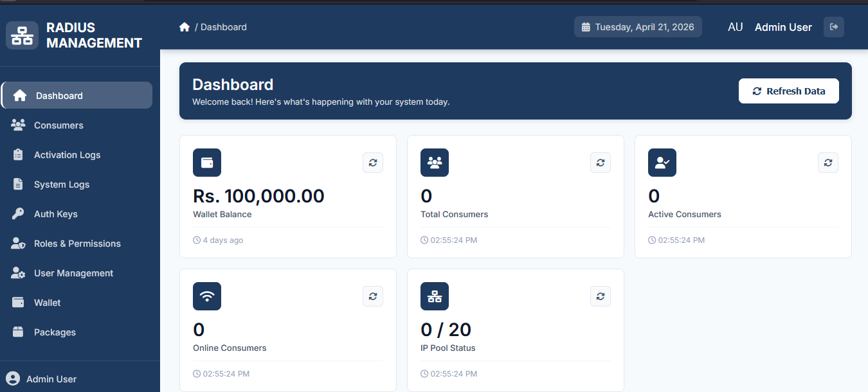The image size is (868, 392).
Task: Open the Wallet page from sidebar
Action: tap(77, 303)
